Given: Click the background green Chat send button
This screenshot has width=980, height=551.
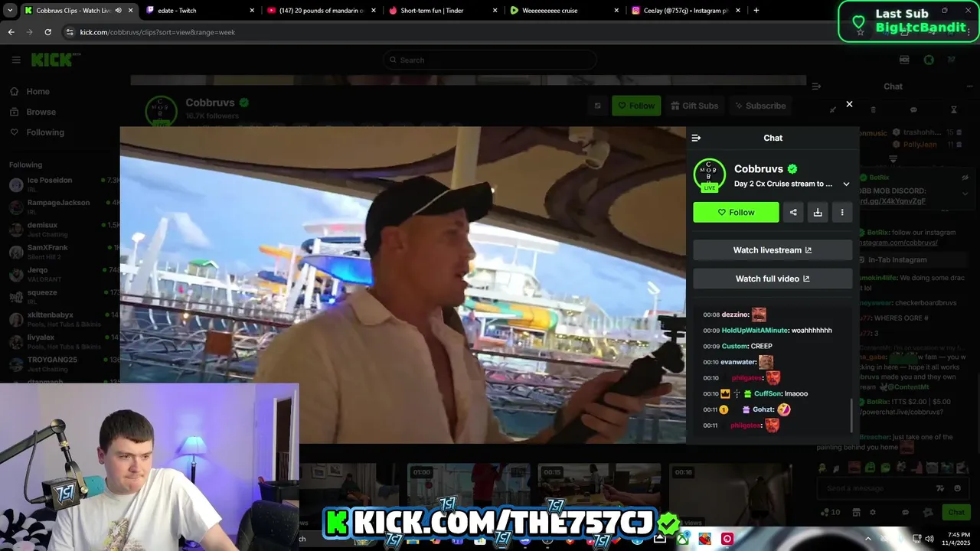Looking at the screenshot, I should (956, 512).
